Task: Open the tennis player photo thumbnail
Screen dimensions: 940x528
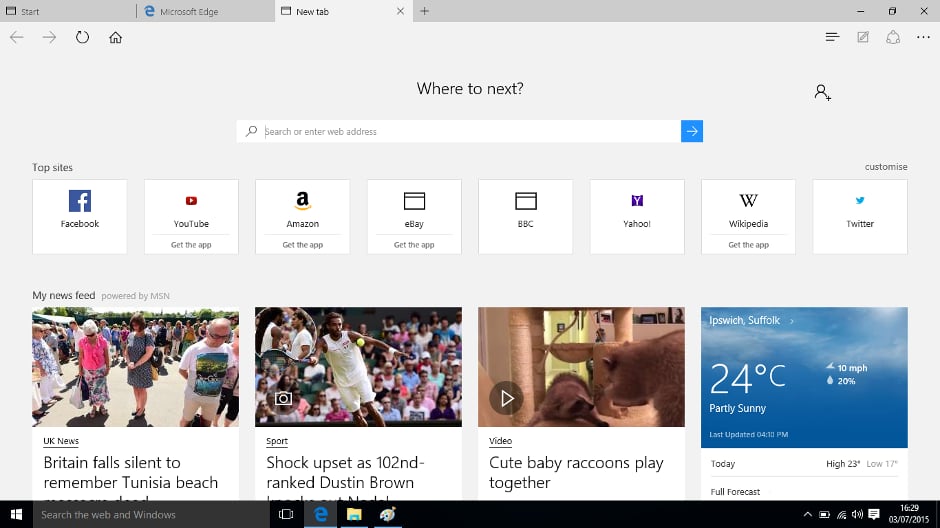Action: pyautogui.click(x=358, y=367)
